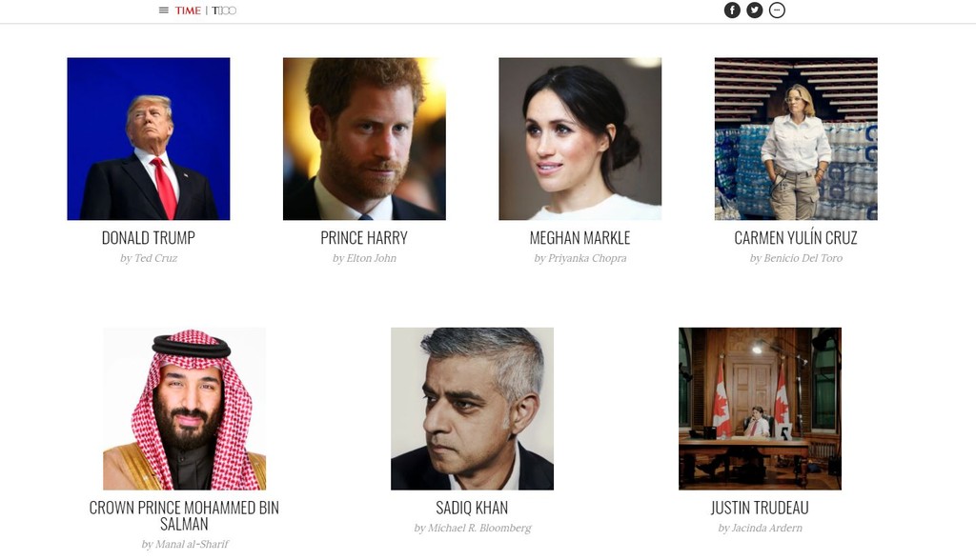This screenshot has height=560, width=976.
Task: Open the hamburger menu icon
Action: [x=164, y=10]
